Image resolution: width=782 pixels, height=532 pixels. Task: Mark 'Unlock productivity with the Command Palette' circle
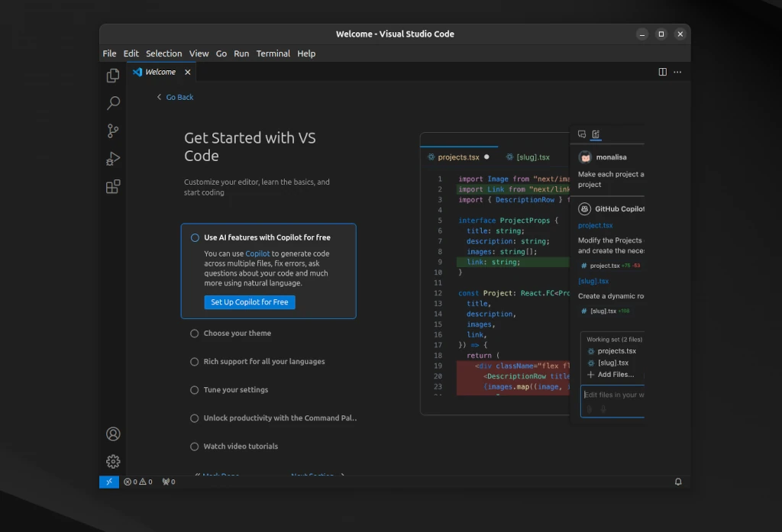click(x=195, y=418)
